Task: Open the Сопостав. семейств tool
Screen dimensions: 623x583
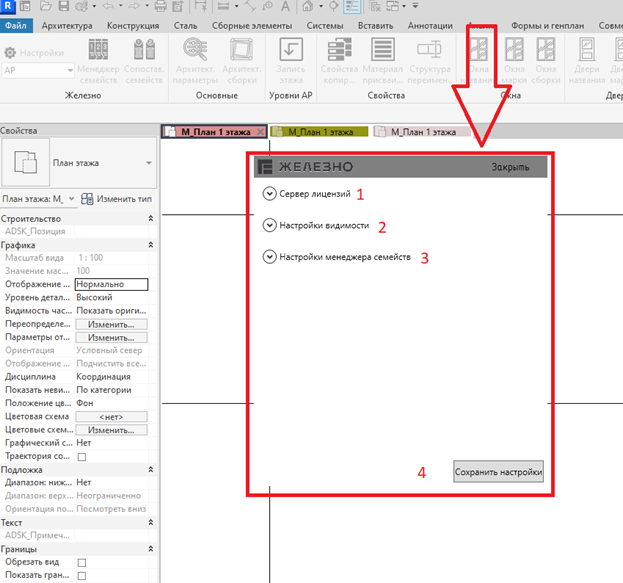Action: (144, 62)
